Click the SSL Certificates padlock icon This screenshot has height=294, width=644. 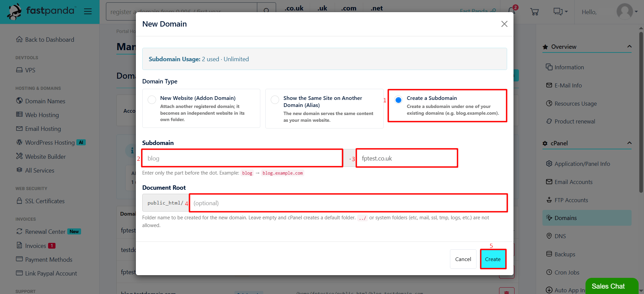20,201
